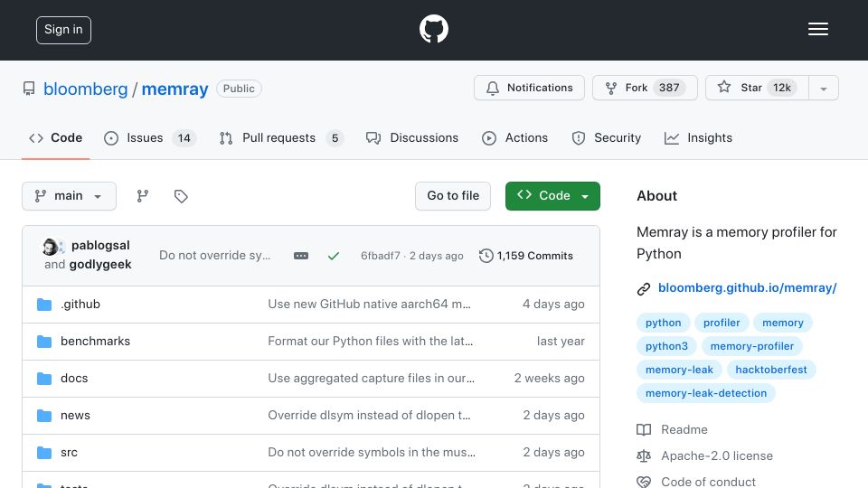
Task: Open the star lists dropdown arrow
Action: (824, 89)
